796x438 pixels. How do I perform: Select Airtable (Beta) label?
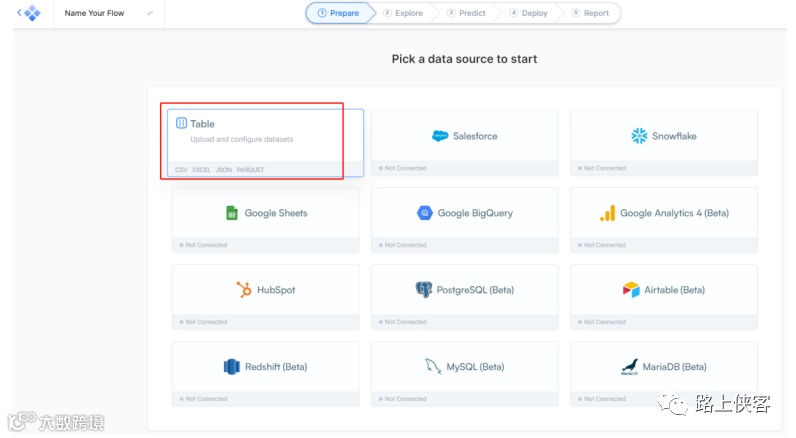coord(674,290)
